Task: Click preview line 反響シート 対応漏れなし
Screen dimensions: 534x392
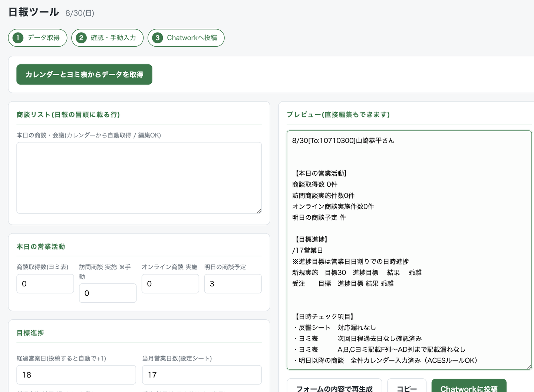Action: 334,328
